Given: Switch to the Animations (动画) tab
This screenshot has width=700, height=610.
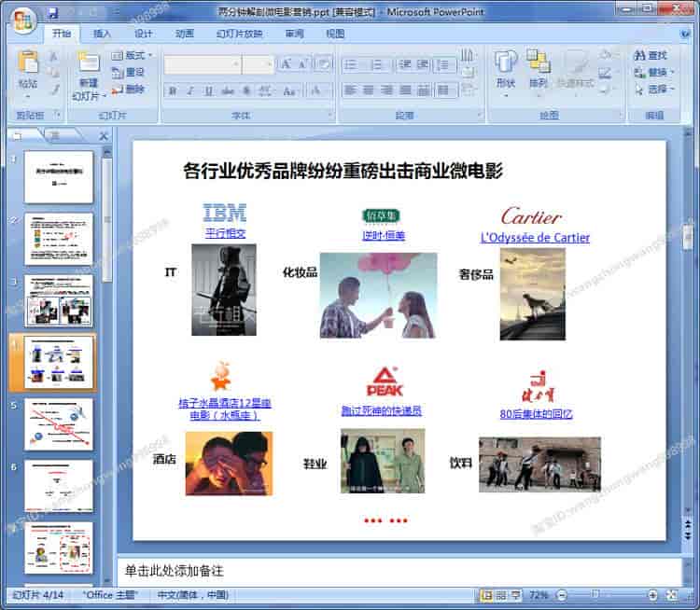Looking at the screenshot, I should coord(185,34).
